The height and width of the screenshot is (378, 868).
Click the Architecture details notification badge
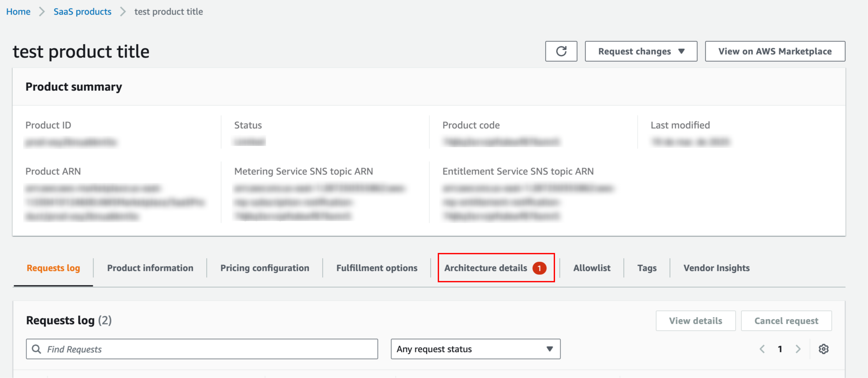(539, 268)
